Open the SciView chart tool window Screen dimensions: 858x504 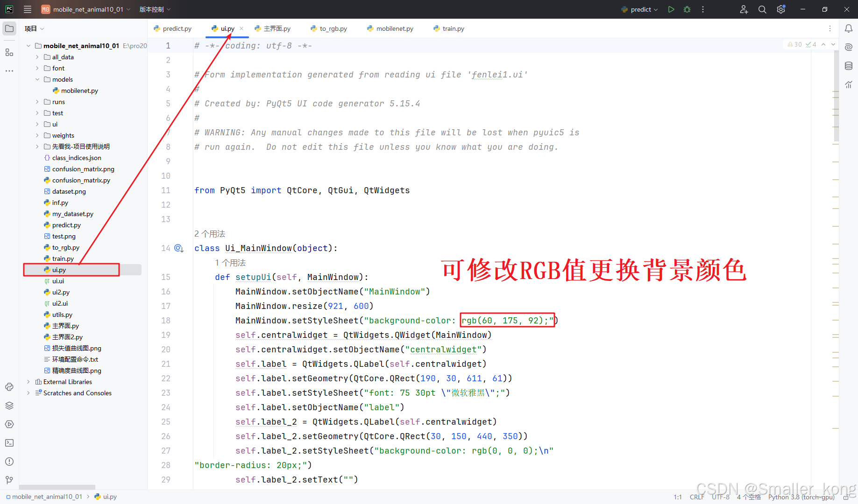click(x=849, y=84)
